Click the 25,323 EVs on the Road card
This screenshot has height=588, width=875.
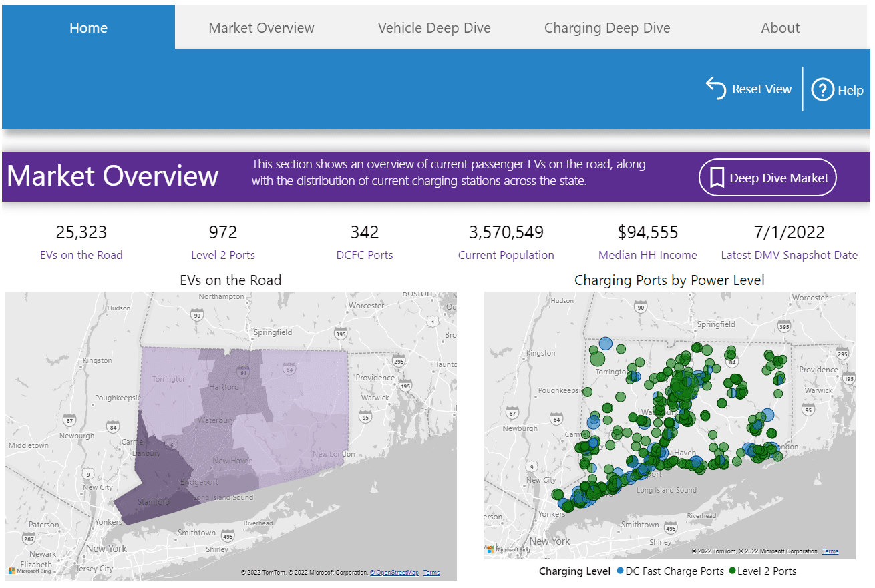[x=81, y=242]
